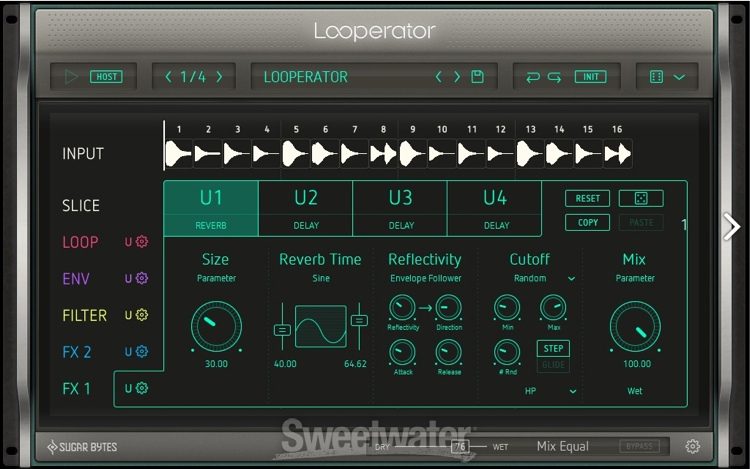The height and width of the screenshot is (469, 750).
Task: Click the undo arrow icon
Action: (x=532, y=76)
